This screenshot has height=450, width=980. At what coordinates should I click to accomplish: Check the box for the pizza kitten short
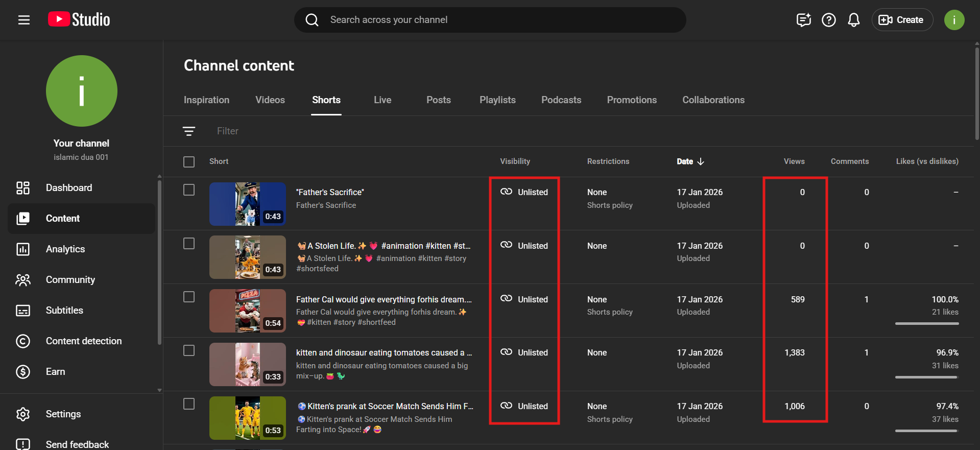(x=189, y=297)
